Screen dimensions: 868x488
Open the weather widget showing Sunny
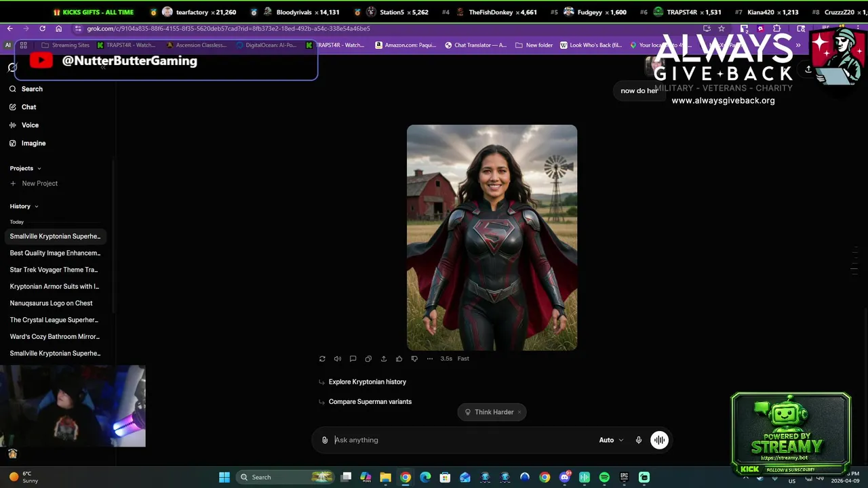coord(24,477)
